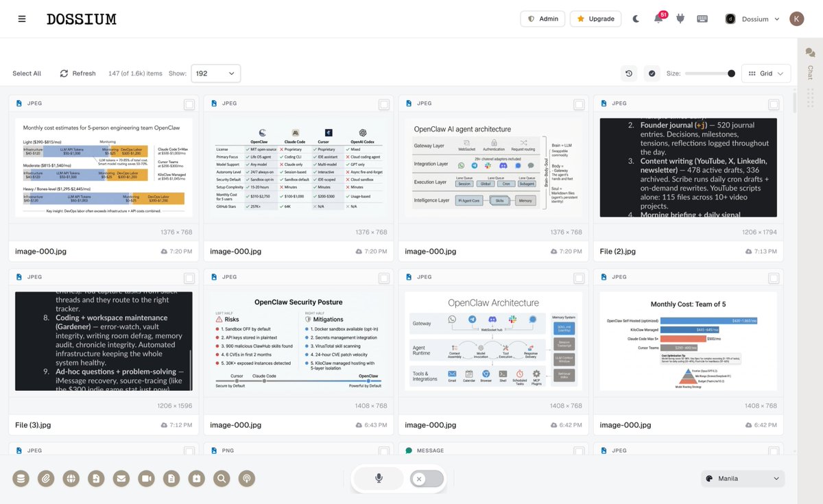Switch to dark mode with the moon icon

636,19
